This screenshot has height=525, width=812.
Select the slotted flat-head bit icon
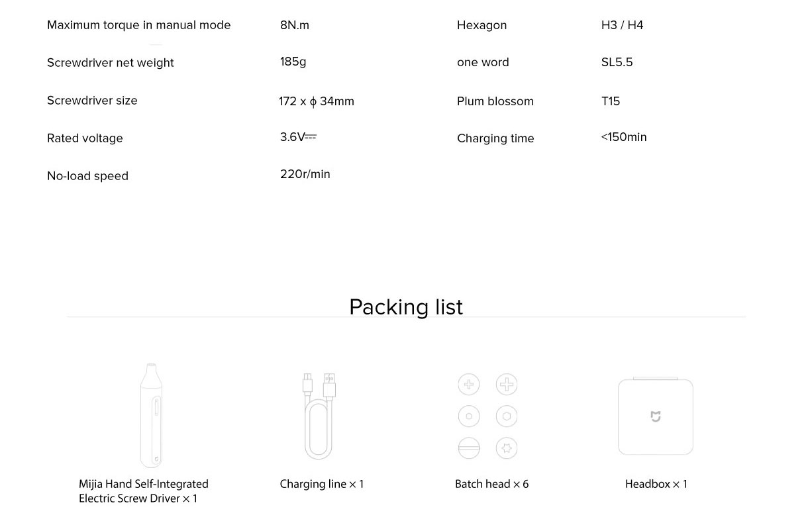pyautogui.click(x=469, y=448)
